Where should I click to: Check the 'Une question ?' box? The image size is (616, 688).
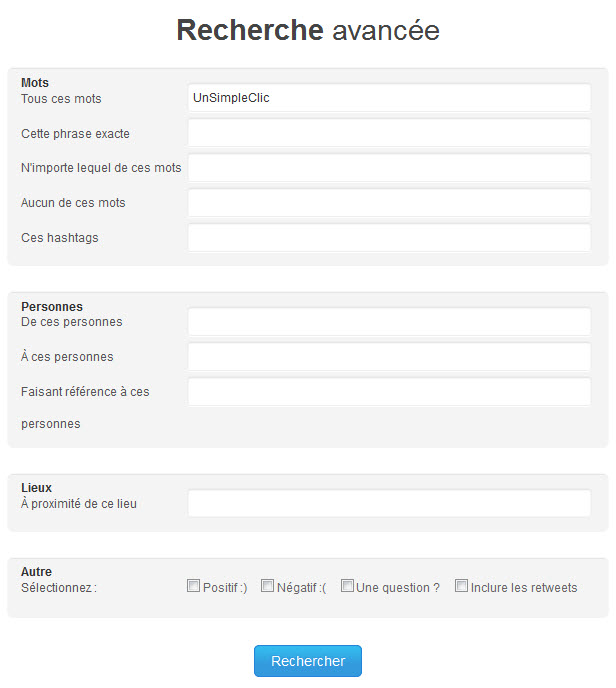[x=347, y=586]
